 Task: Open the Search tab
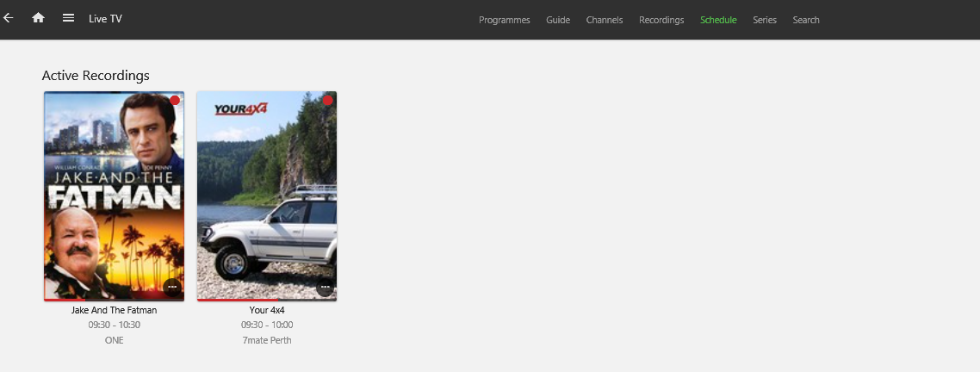coord(806,20)
